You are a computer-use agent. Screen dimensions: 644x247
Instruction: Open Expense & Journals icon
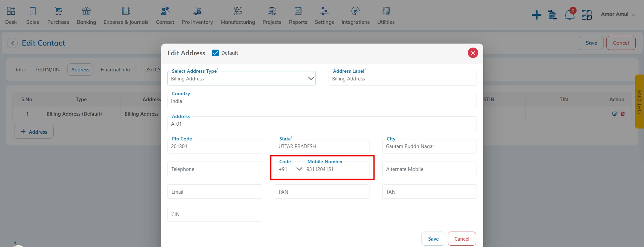click(126, 11)
